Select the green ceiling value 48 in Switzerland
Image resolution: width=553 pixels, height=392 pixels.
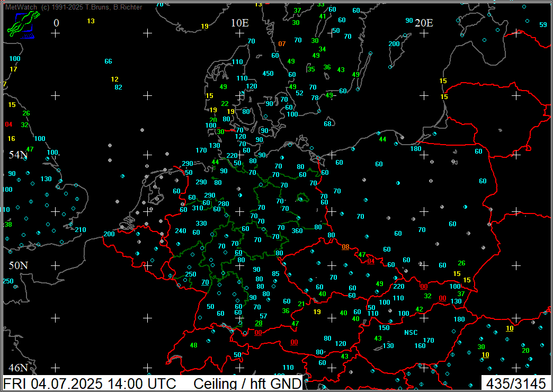(x=194, y=345)
